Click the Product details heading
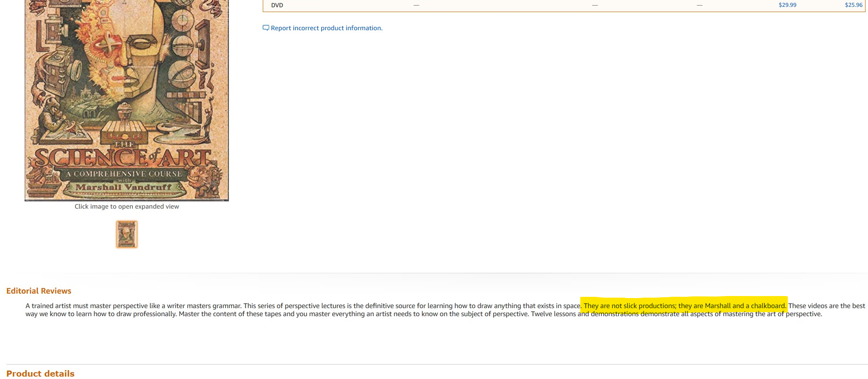The width and height of the screenshot is (868, 379). [x=40, y=374]
